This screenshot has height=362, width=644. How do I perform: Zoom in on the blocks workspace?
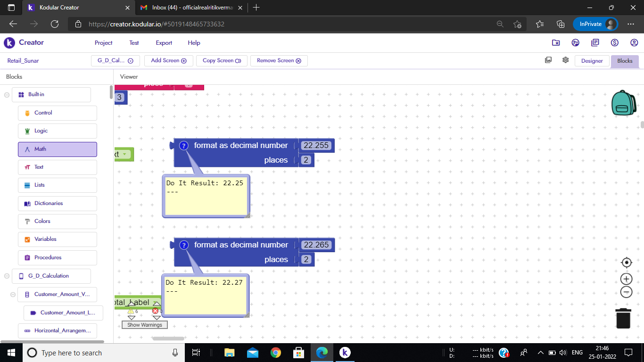click(627, 279)
